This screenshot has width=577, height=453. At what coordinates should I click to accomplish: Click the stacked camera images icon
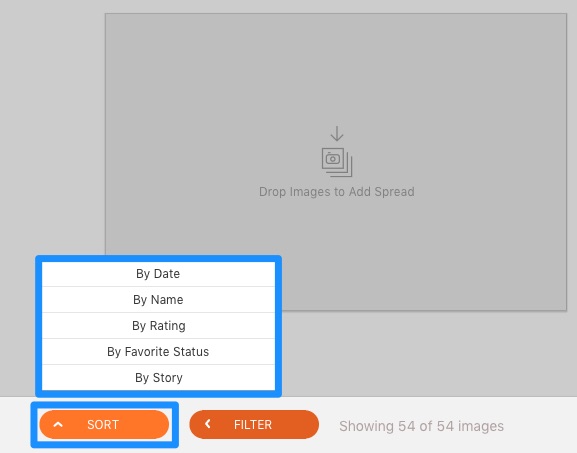337,162
